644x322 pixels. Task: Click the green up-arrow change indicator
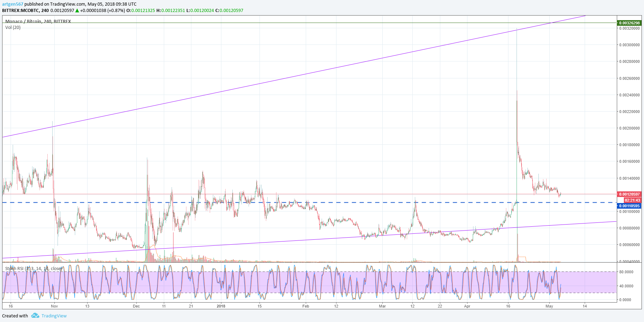click(77, 10)
